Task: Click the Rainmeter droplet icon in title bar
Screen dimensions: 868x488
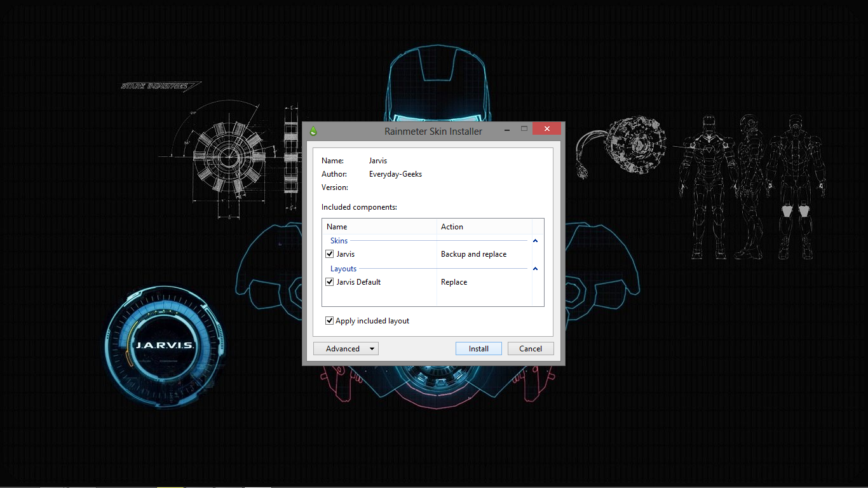Action: 313,132
